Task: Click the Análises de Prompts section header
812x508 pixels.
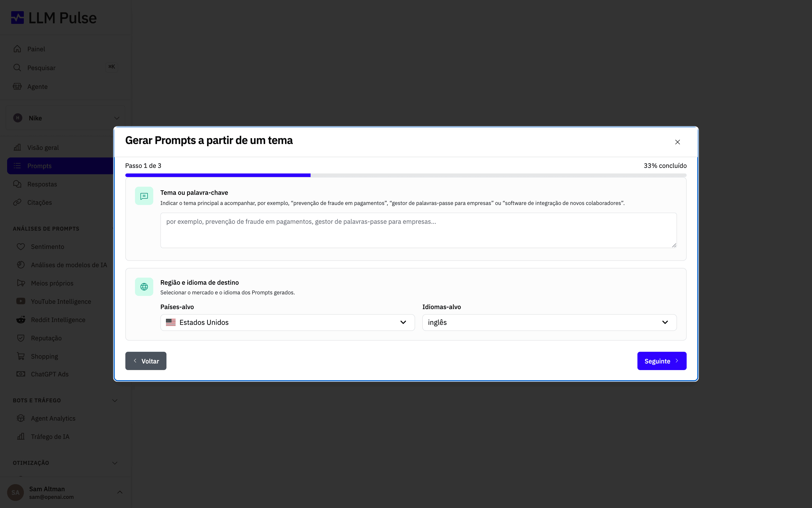Action: click(46, 229)
